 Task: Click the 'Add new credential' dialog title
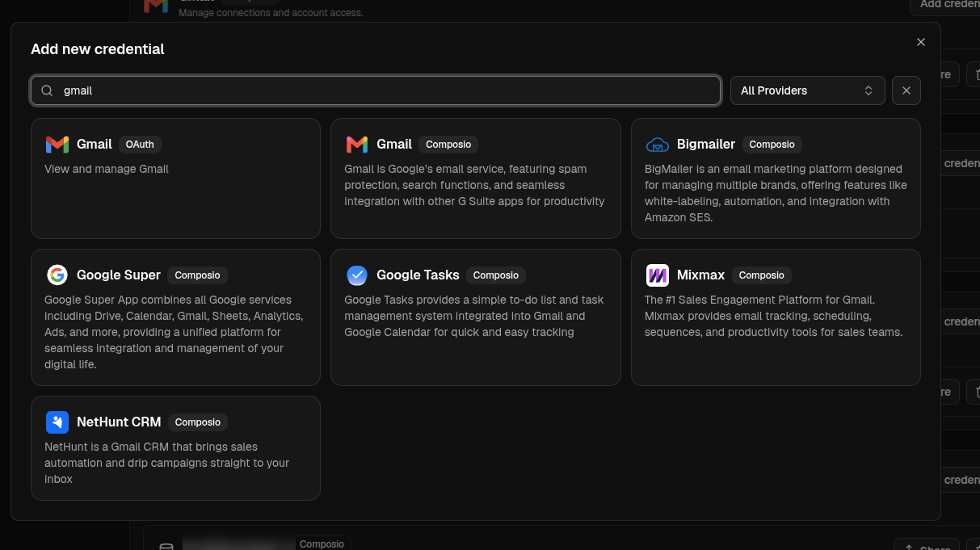point(98,49)
